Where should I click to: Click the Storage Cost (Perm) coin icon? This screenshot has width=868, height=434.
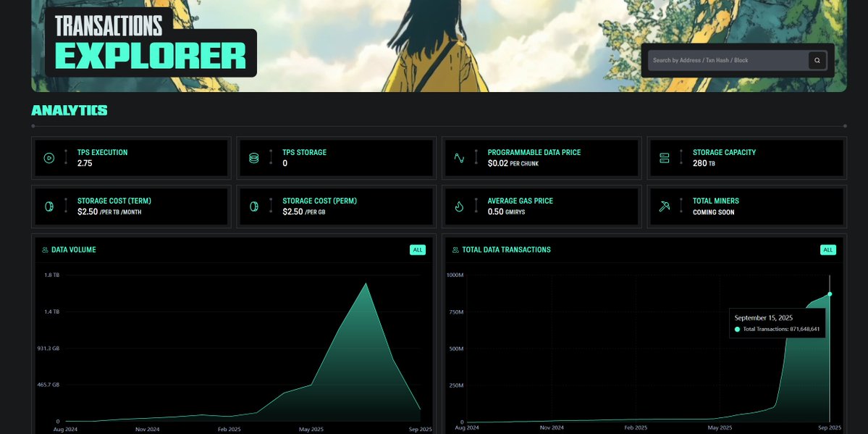click(253, 206)
